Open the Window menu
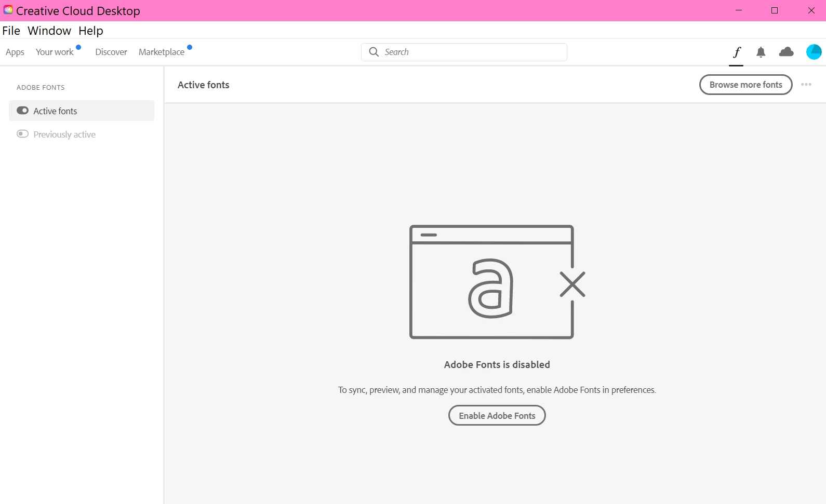This screenshot has height=504, width=826. point(49,31)
